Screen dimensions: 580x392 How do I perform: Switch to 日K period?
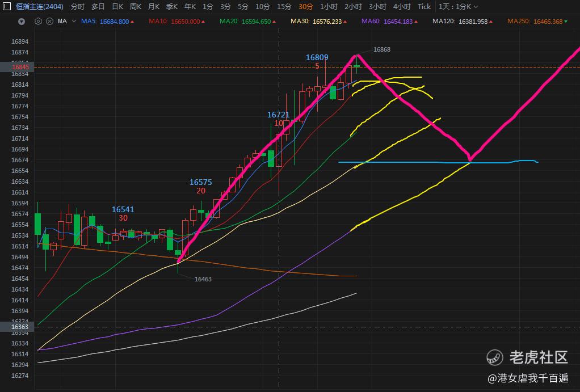coord(117,7)
